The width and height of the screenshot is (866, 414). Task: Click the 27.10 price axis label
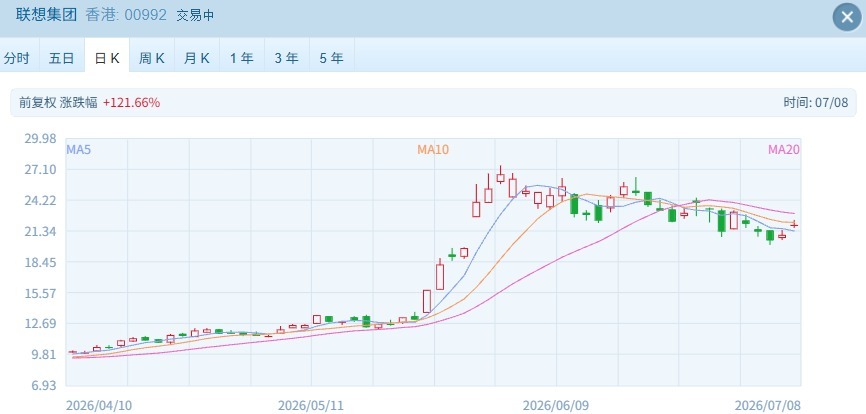[x=40, y=169]
